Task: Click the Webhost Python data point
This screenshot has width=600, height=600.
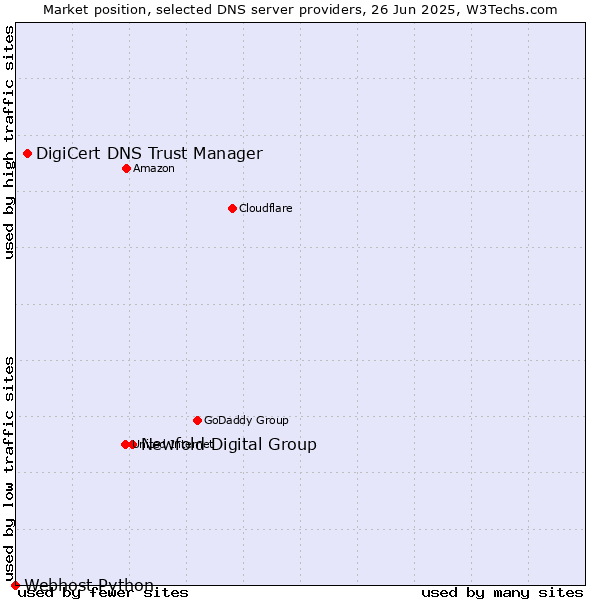Action: click(x=15, y=585)
